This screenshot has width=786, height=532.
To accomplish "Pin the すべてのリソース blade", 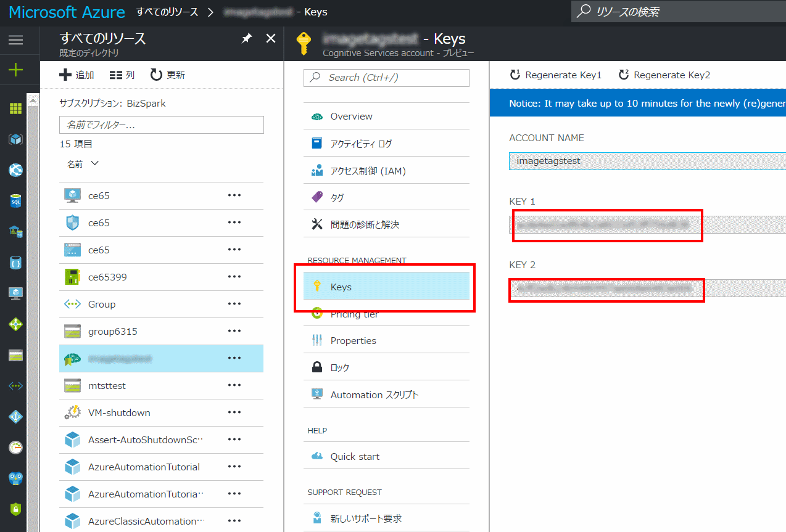I will click(x=246, y=38).
